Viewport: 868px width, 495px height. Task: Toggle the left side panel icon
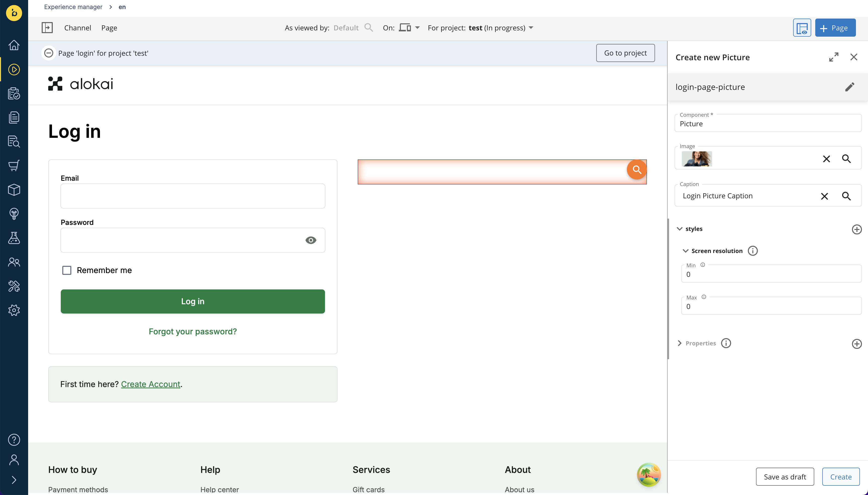click(x=47, y=28)
